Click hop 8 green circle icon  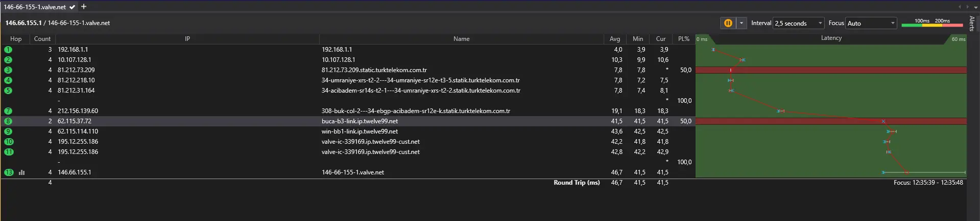click(x=8, y=121)
